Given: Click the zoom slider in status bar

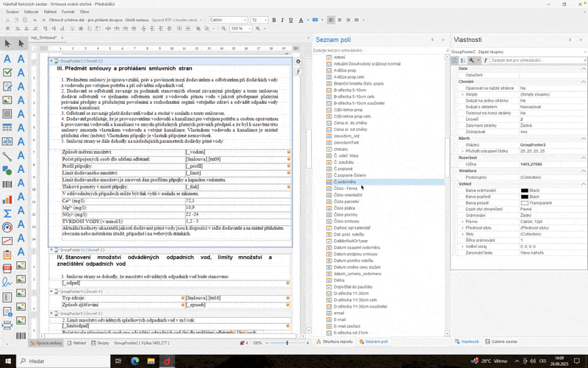Looking at the screenshot, I should click(287, 343).
